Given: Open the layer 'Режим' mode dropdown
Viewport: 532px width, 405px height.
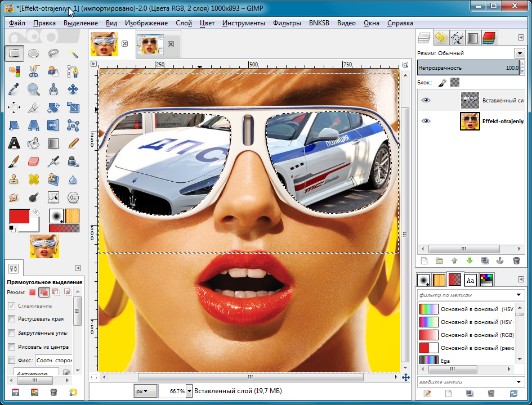Looking at the screenshot, I should pyautogui.click(x=520, y=53).
